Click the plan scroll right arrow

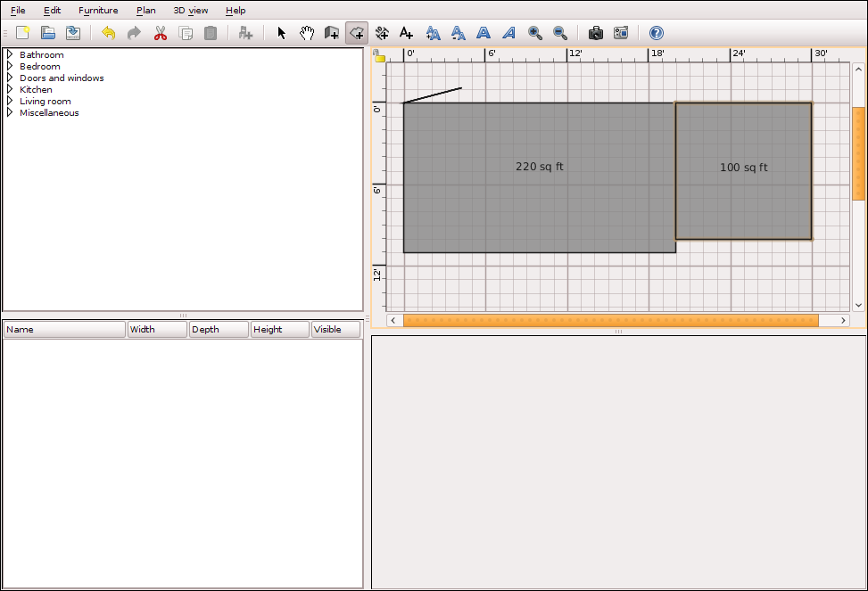[843, 320]
